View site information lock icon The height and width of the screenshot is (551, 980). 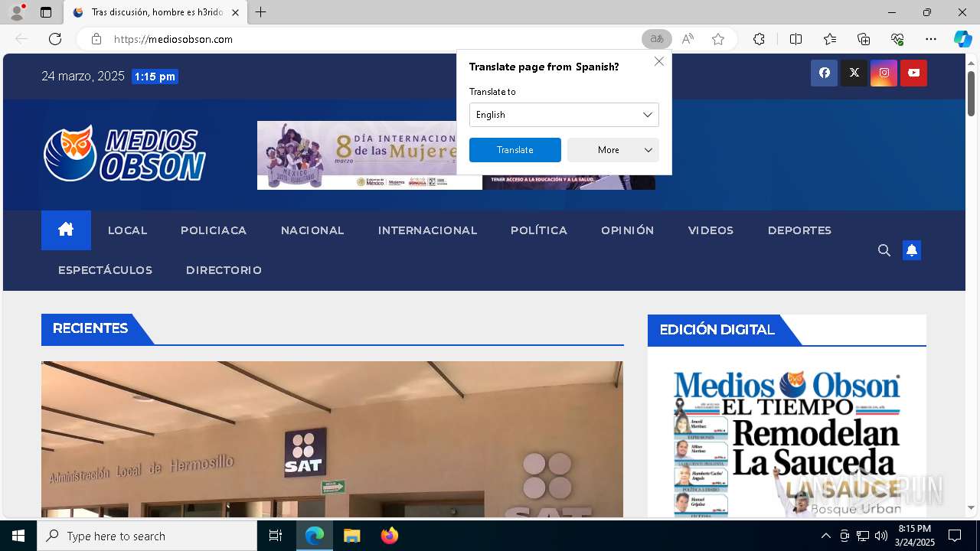[96, 39]
